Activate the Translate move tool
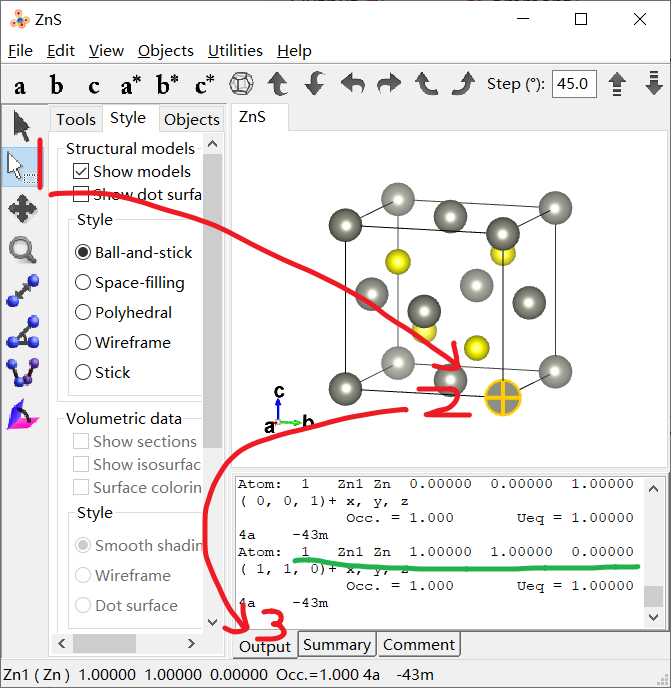This screenshot has width=671, height=688. pos(21,209)
